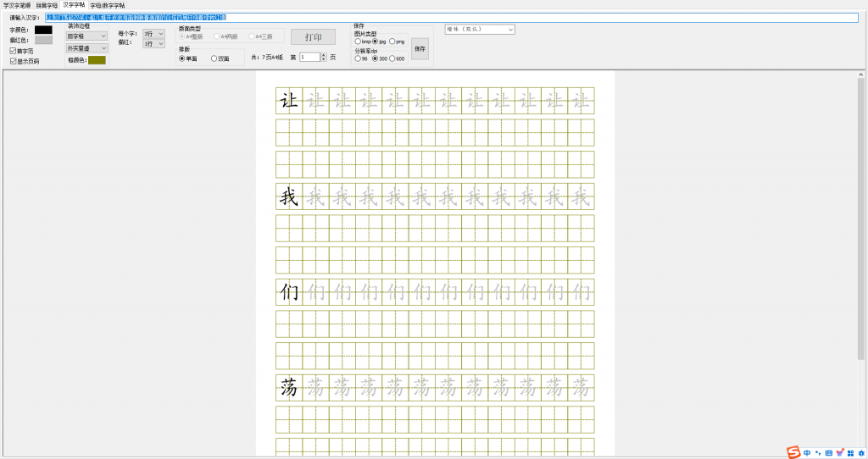
Task: Open the 字母/数字字帖 tab
Action: click(x=107, y=5)
